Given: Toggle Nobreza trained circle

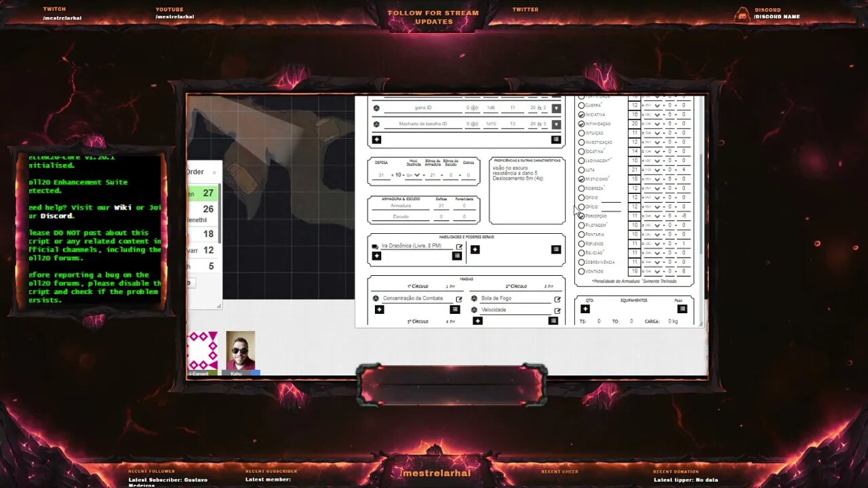Looking at the screenshot, I should click(581, 188).
